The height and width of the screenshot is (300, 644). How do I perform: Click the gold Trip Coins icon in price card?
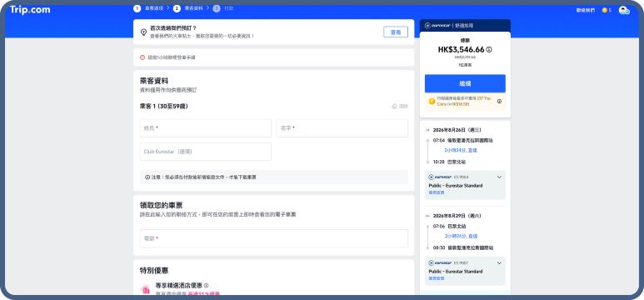tap(432, 101)
